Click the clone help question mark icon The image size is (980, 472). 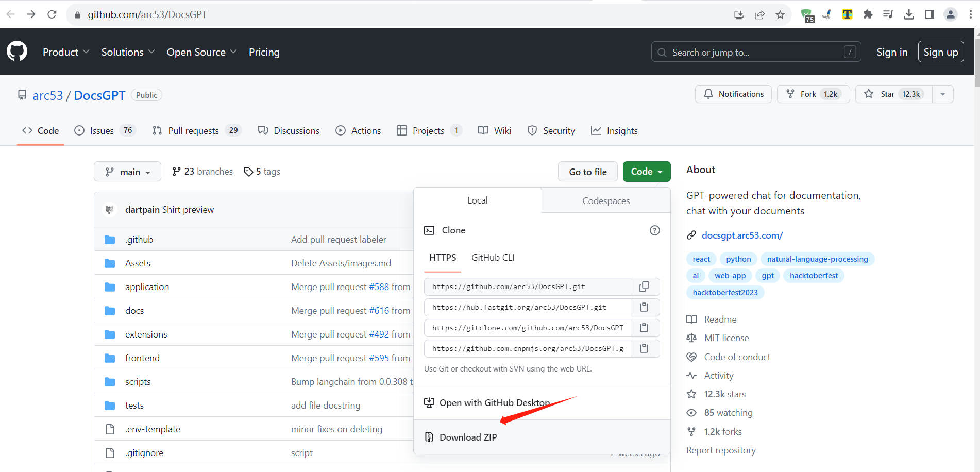click(x=654, y=230)
